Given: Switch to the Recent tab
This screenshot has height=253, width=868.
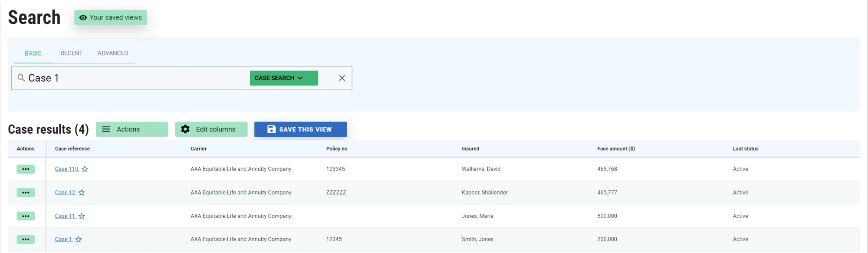Looking at the screenshot, I should [71, 53].
